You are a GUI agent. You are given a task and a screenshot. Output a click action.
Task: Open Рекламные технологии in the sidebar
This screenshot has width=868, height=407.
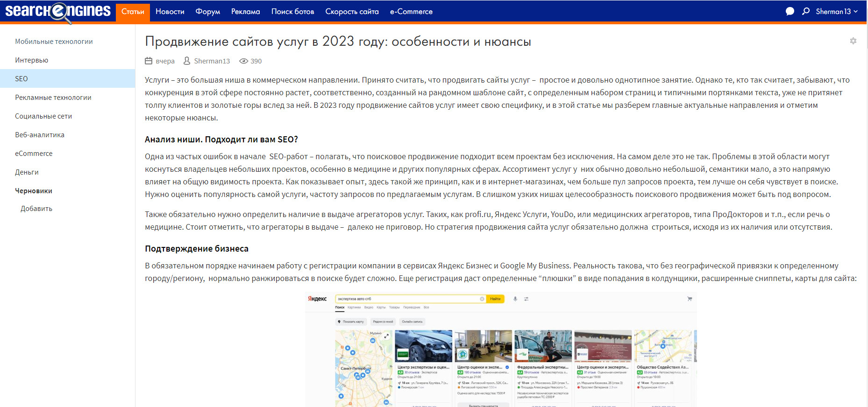(53, 98)
